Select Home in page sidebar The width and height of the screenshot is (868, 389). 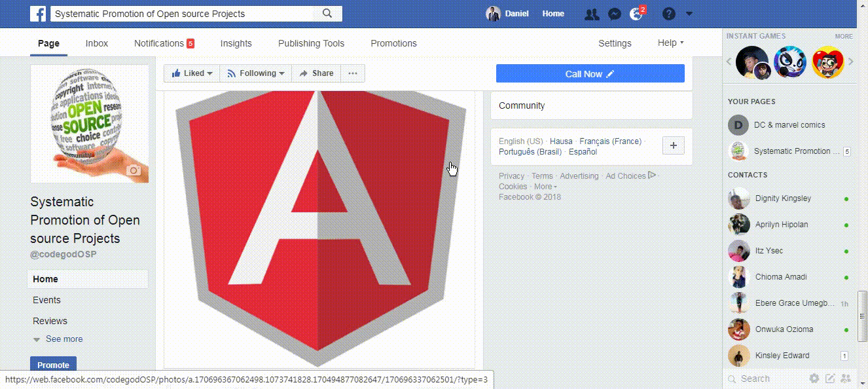click(88, 279)
